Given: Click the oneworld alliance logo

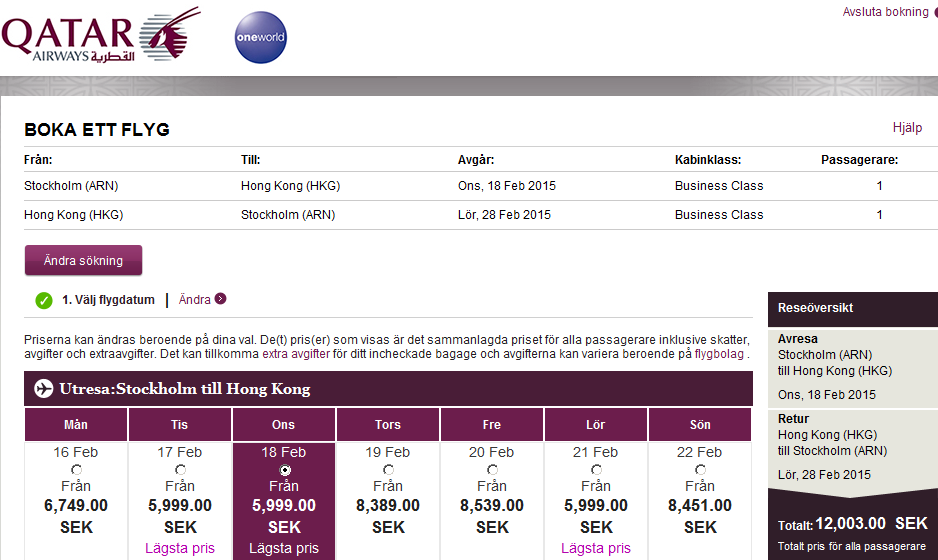Looking at the screenshot, I should [260, 37].
